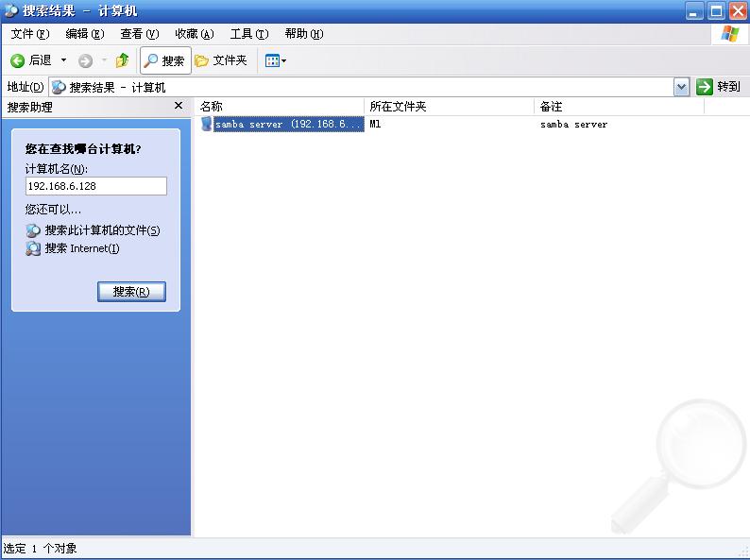The height and width of the screenshot is (560, 750).
Task: Sort by the Comment (备注) column header
Action: 619,107
